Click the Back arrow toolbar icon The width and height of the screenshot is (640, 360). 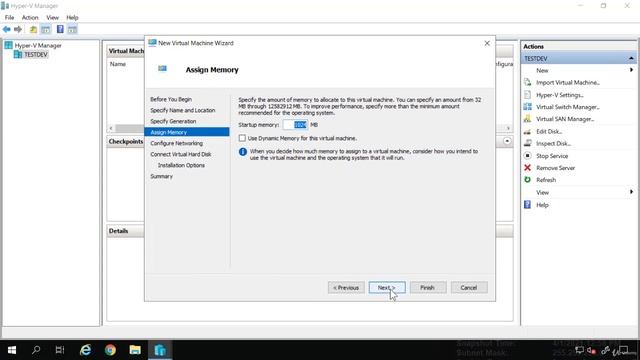7,29
